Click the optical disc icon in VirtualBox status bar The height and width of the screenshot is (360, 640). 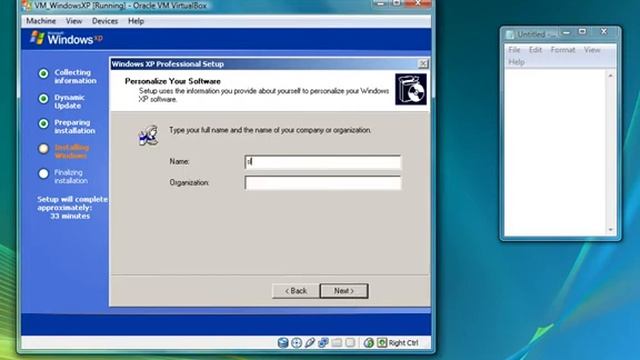297,343
